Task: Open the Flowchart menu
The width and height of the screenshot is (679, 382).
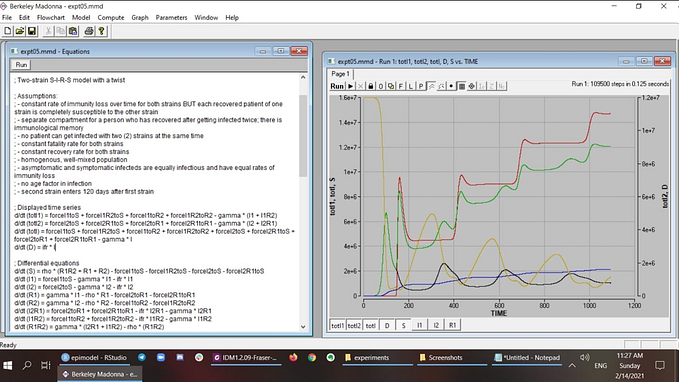Action: 51,18
